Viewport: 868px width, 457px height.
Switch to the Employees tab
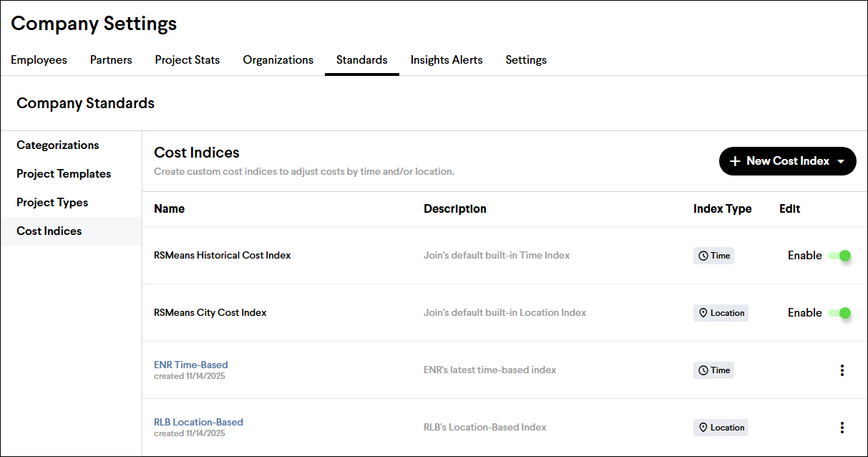tap(39, 60)
